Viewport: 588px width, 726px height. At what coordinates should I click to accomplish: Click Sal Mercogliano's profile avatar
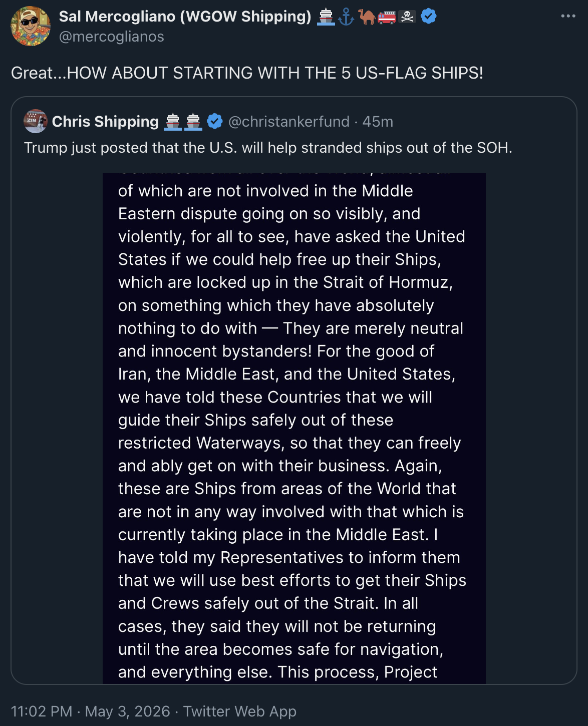tap(31, 26)
